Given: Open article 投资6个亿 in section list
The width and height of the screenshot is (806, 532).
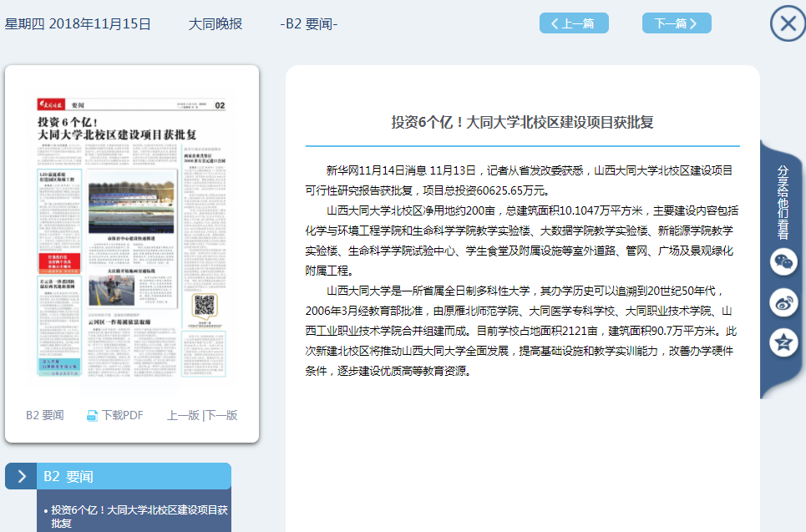Looking at the screenshot, I should pos(139,517).
